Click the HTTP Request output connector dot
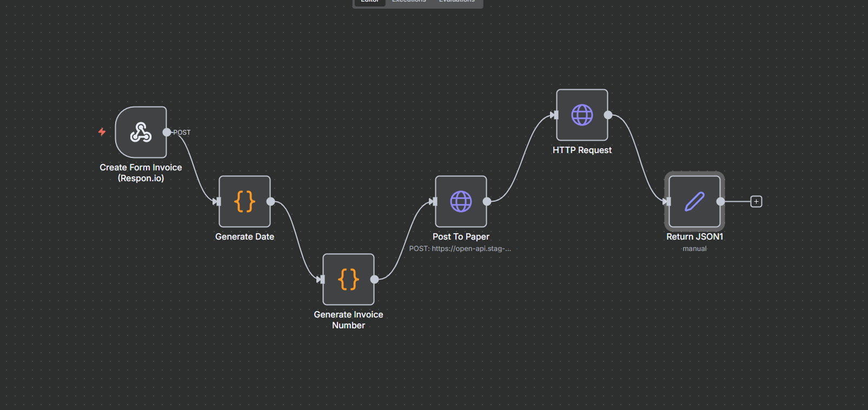 point(608,115)
